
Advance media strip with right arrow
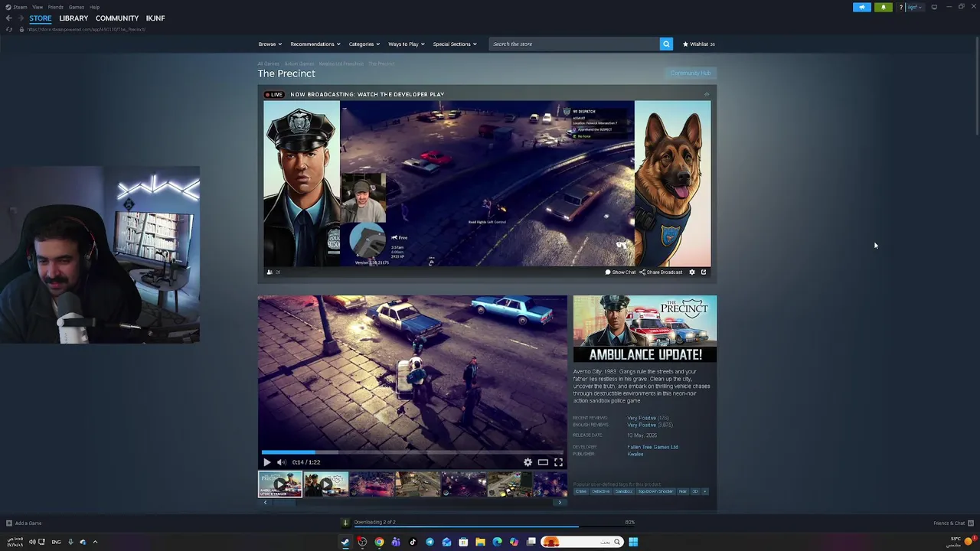pyautogui.click(x=560, y=502)
